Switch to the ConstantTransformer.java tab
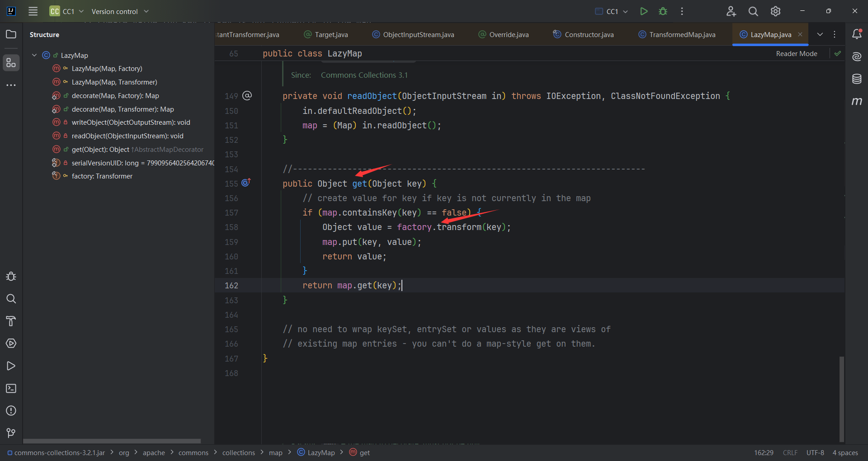 click(248, 34)
